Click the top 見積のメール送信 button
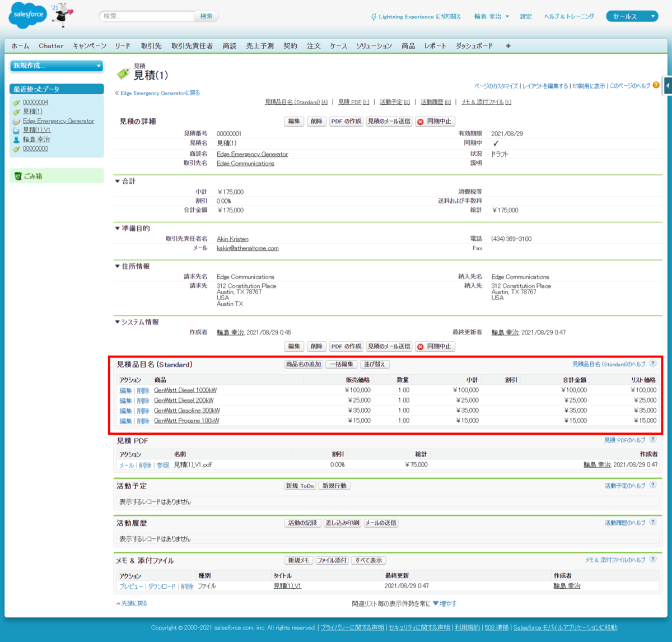Image resolution: width=672 pixels, height=642 pixels. pos(389,121)
